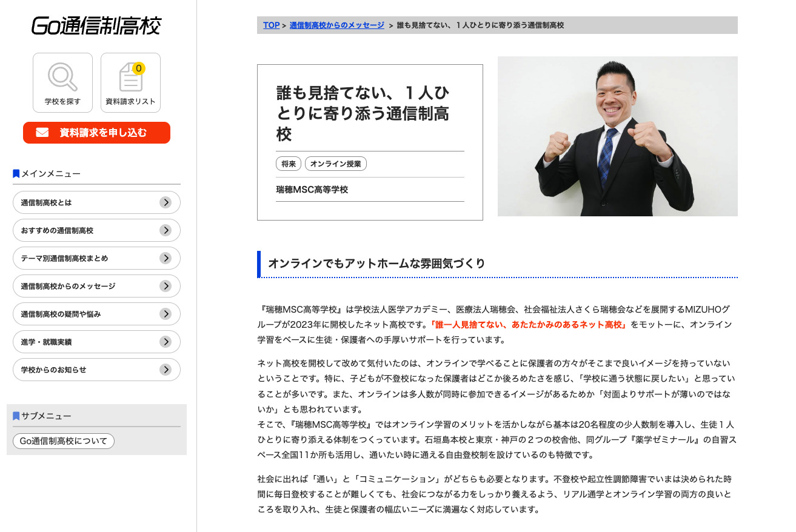
Task: Select the 将来 tag
Action: tap(289, 164)
